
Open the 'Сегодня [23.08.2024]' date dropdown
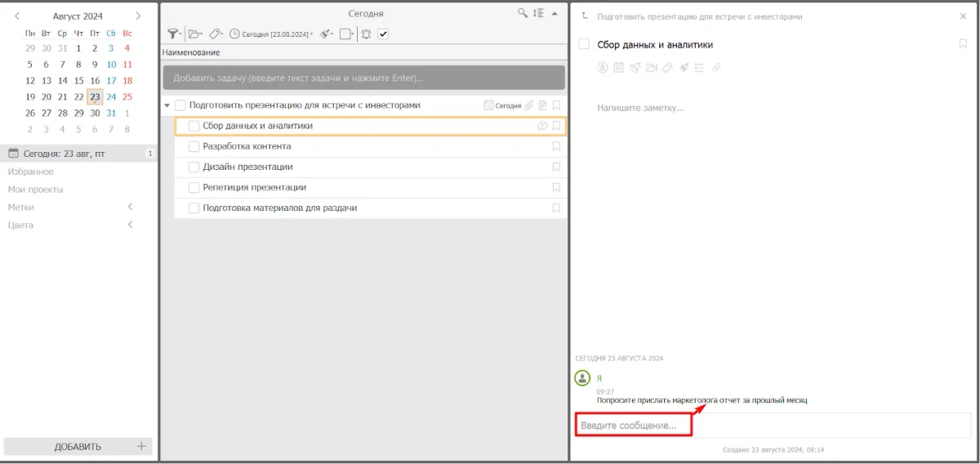click(271, 33)
